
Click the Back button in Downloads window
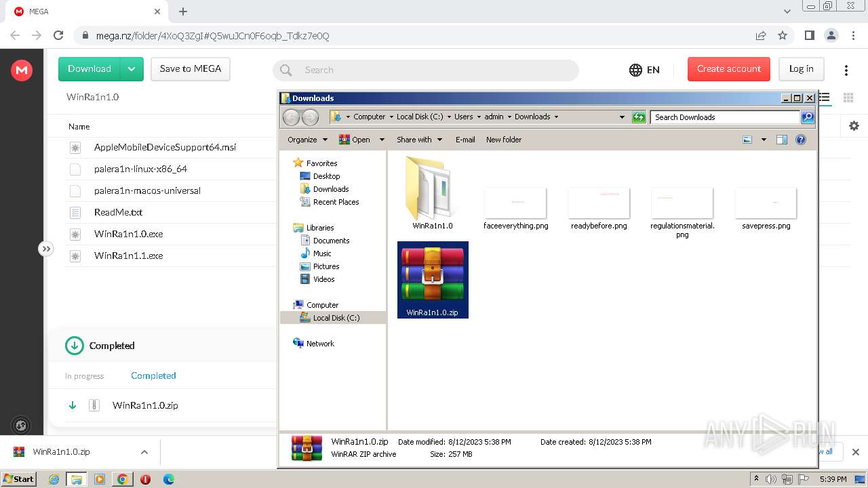coord(291,117)
